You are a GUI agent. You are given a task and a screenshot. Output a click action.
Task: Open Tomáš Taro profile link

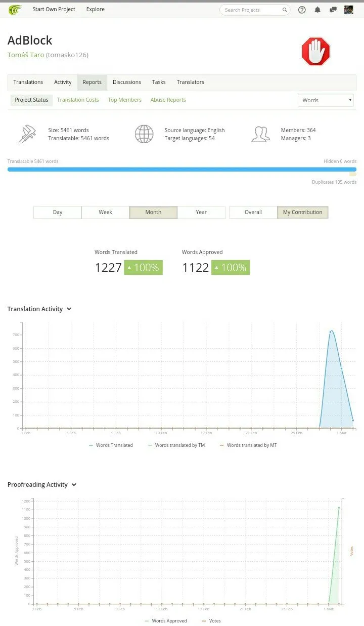[26, 55]
